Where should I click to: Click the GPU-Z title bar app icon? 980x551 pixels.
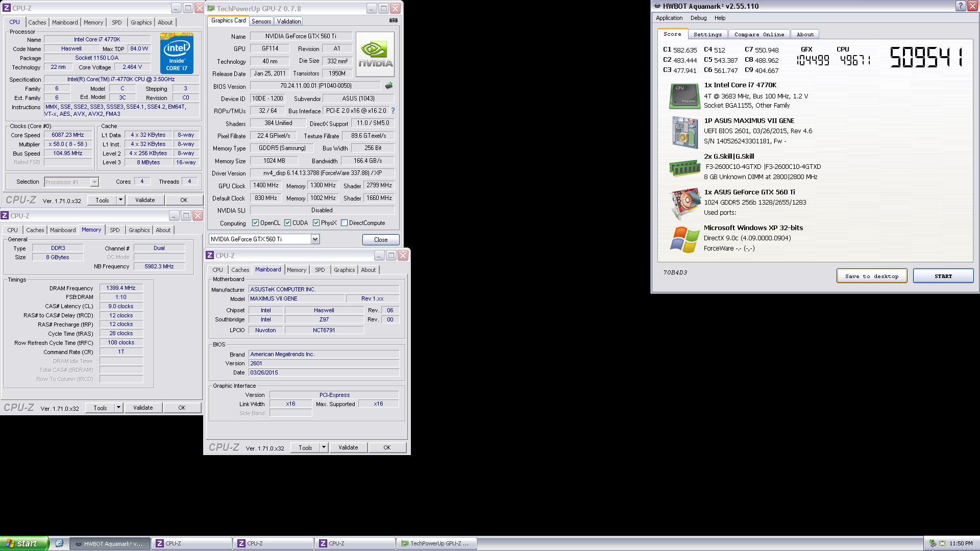point(211,9)
